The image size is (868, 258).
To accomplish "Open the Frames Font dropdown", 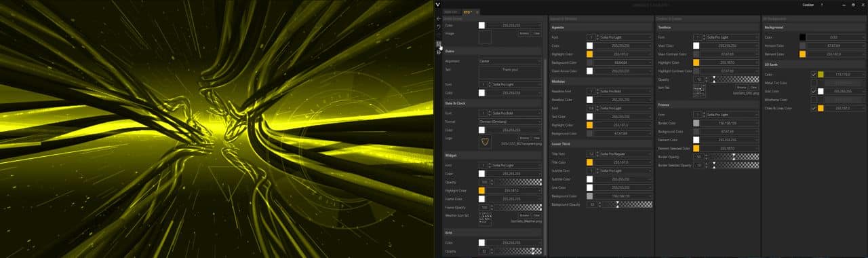I will click(x=732, y=115).
